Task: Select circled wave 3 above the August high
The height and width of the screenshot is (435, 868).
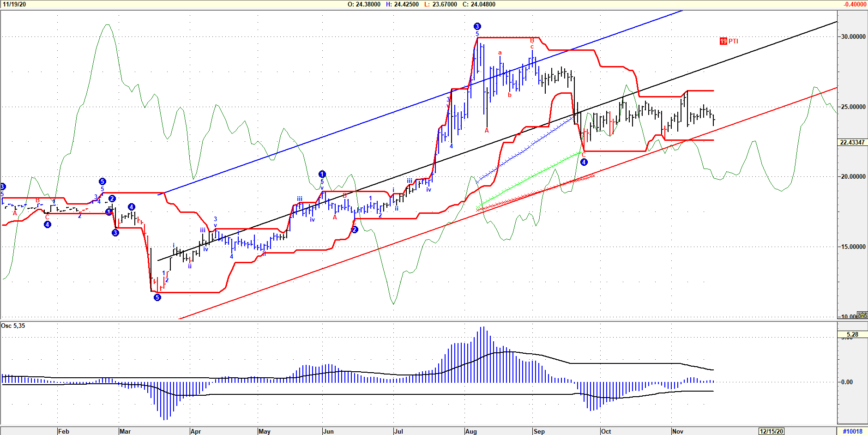Action: click(x=477, y=26)
